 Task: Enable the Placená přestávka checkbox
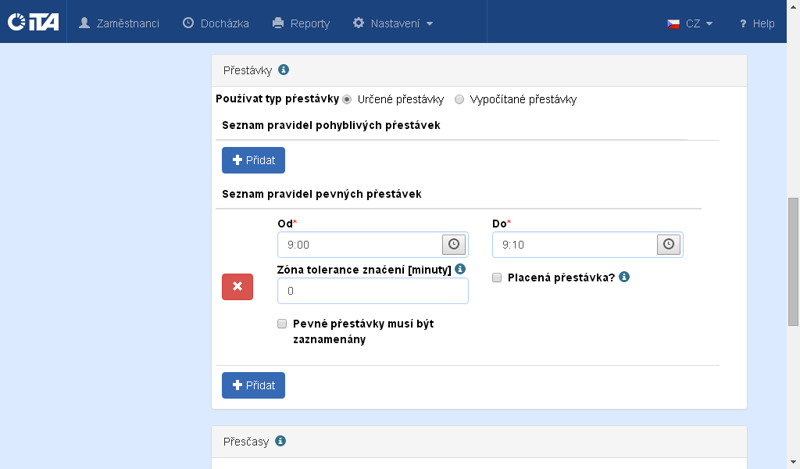click(497, 277)
